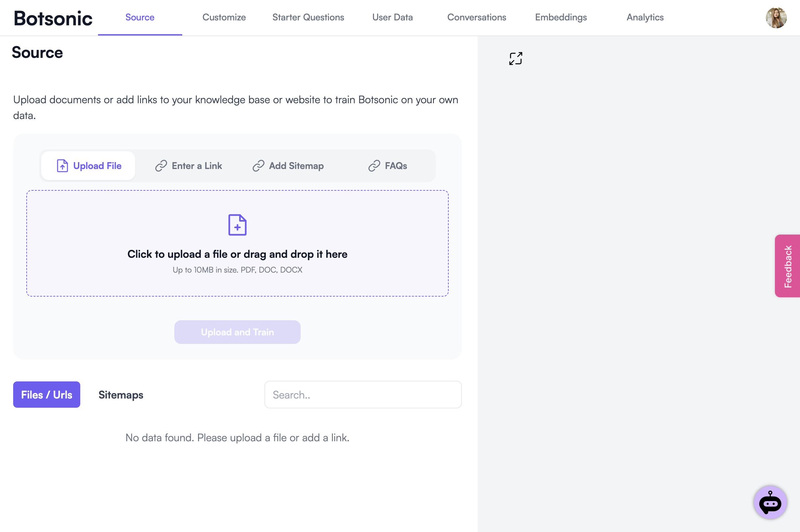Click the Source navigation menu item
The height and width of the screenshot is (532, 800).
coord(139,17)
